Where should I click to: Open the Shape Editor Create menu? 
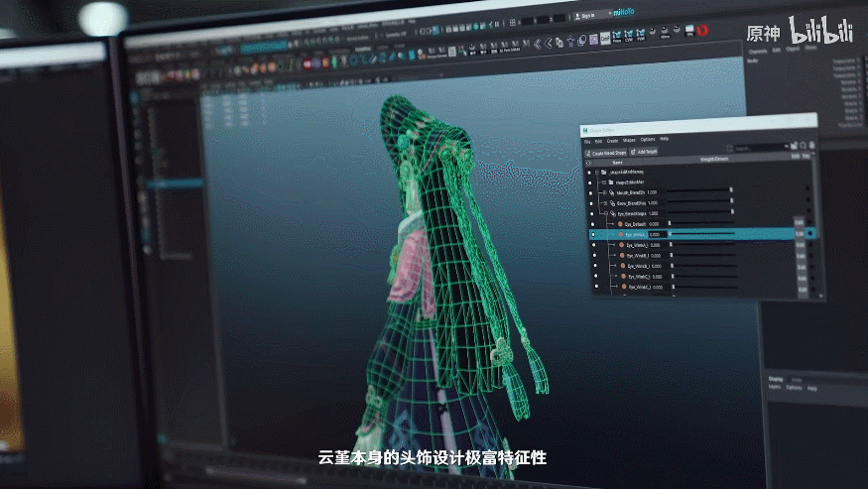click(612, 141)
